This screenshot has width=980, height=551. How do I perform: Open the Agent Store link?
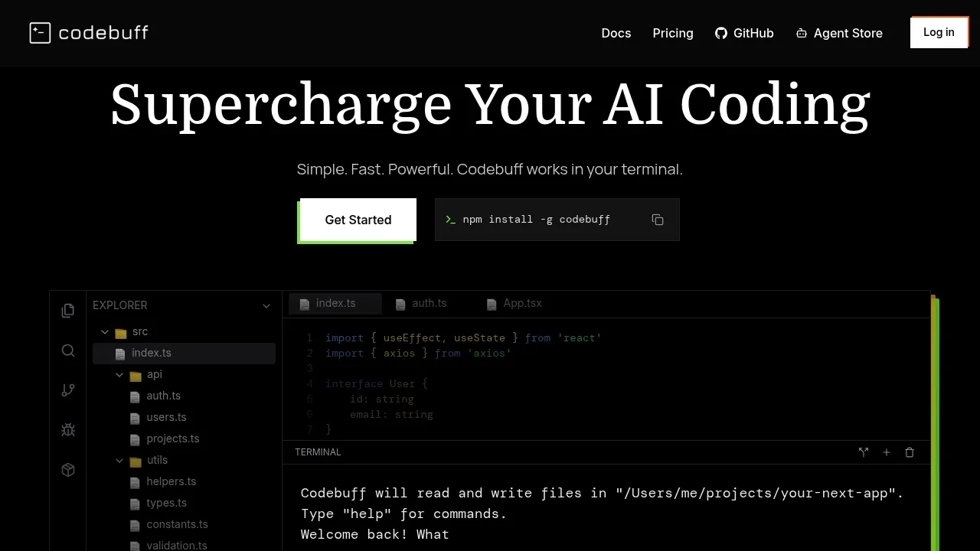[839, 33]
